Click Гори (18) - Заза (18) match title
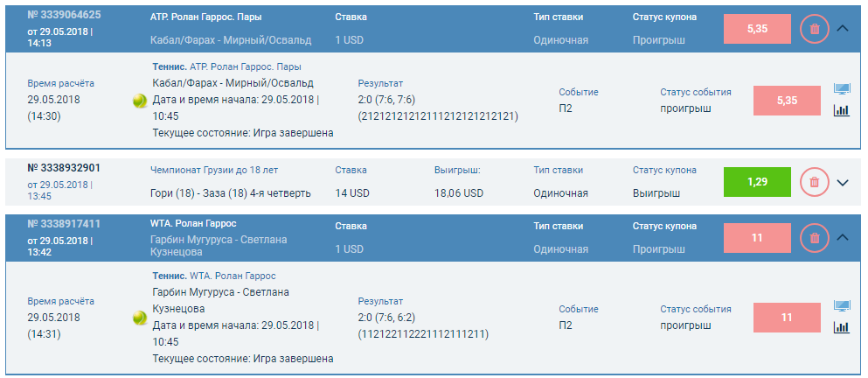This screenshot has width=868, height=378. pos(230,193)
